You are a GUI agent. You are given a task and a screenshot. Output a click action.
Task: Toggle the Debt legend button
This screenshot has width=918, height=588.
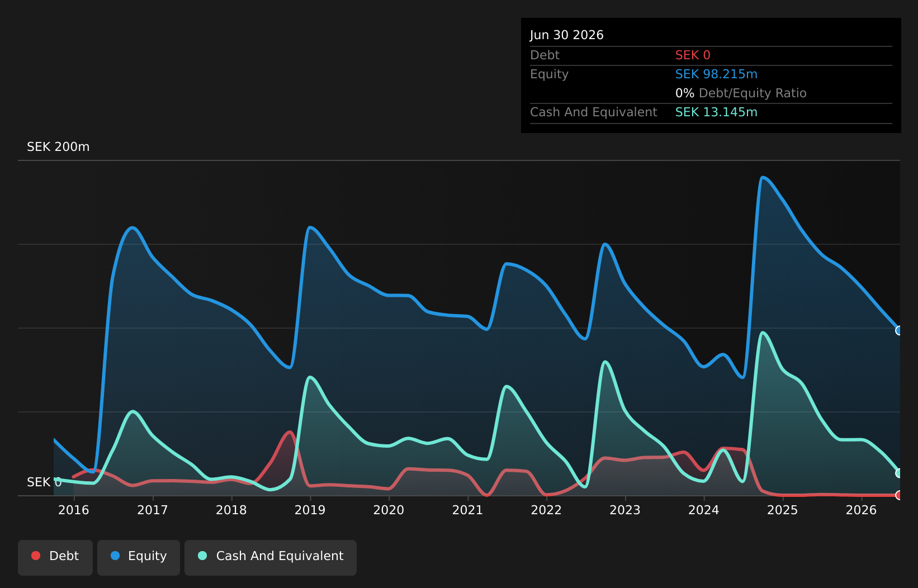55,557
